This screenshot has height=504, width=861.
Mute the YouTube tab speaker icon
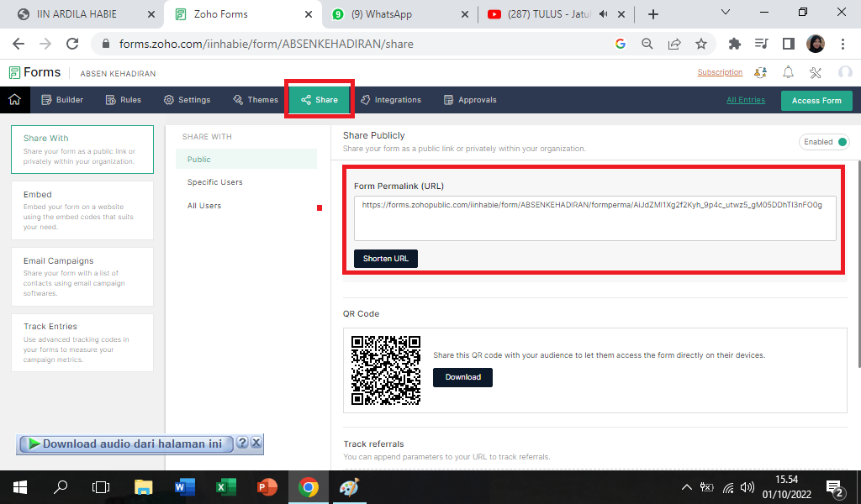coord(604,14)
